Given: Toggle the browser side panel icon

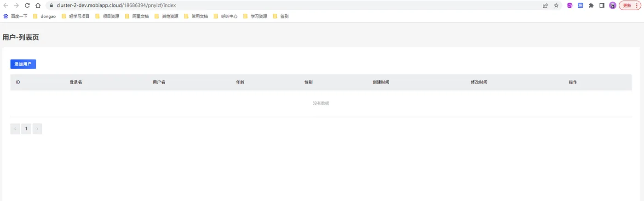Looking at the screenshot, I should [x=602, y=6].
